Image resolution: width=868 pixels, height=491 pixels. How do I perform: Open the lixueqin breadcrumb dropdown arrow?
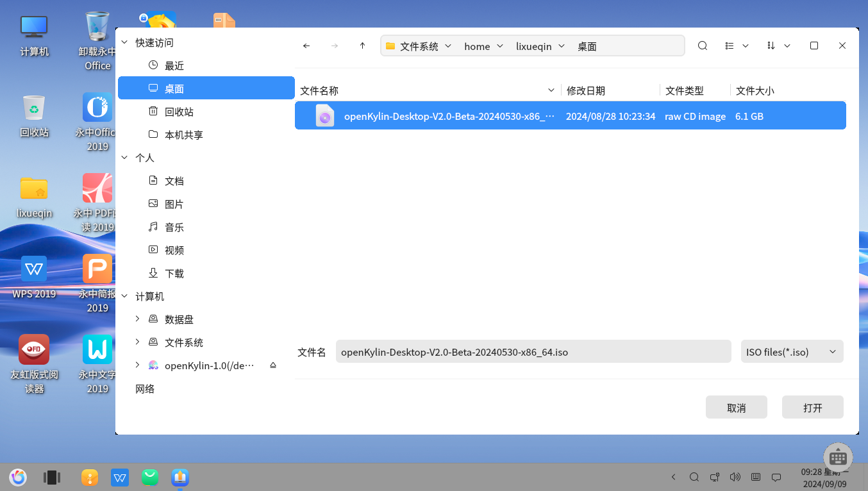click(x=562, y=46)
